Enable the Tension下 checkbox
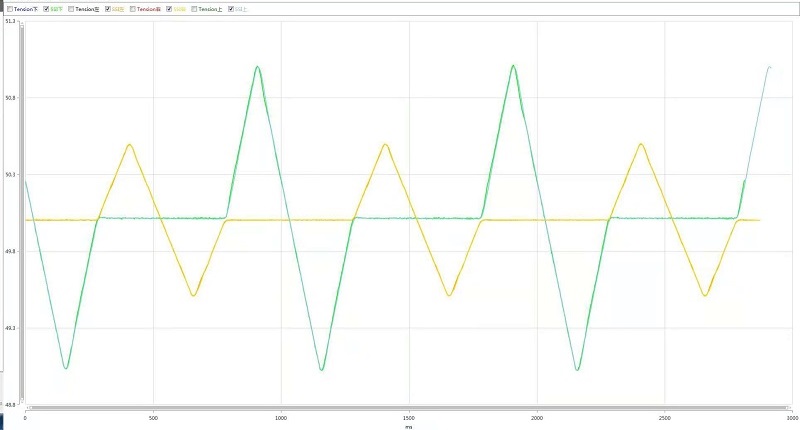 (10, 9)
